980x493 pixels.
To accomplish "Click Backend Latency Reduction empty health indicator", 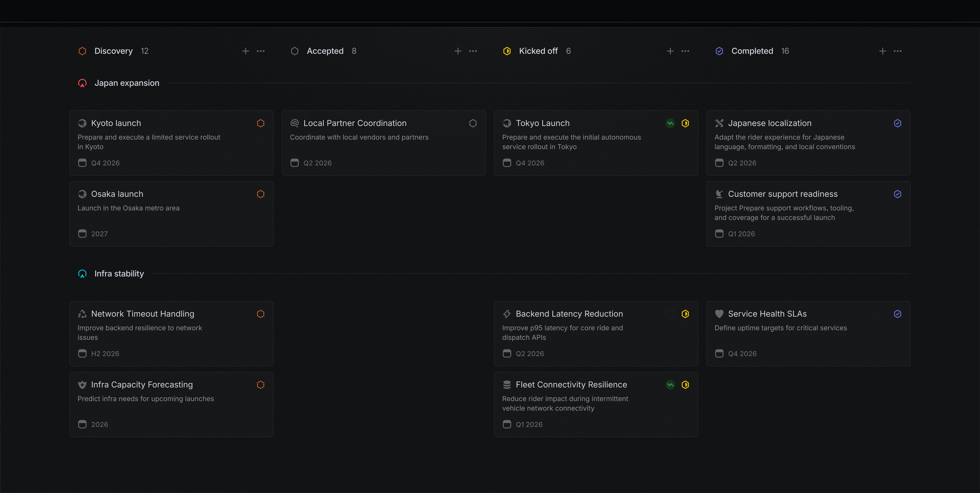I will click(670, 314).
